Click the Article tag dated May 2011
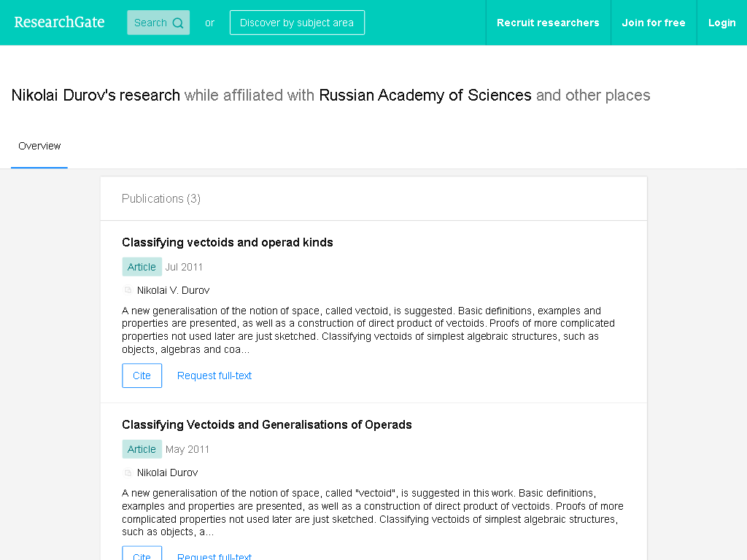This screenshot has width=747, height=560. 142,449
